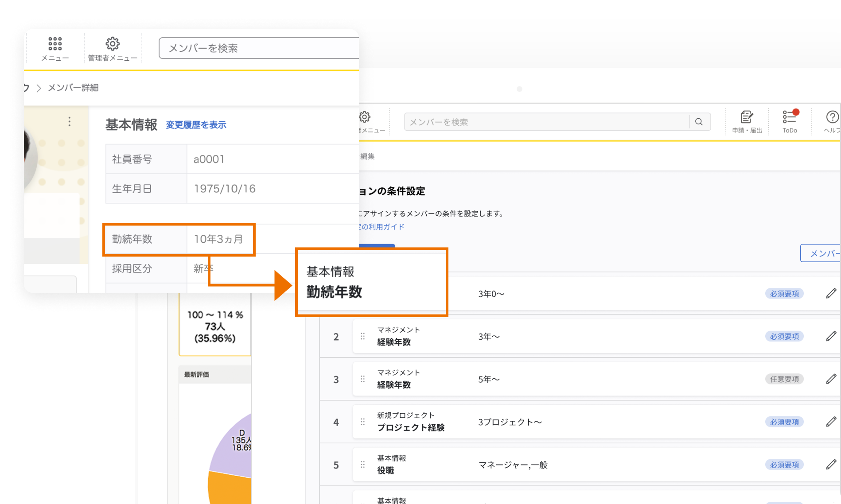Viewport: 841px width, 504px height.
Task: Click the 基本情報 heading in member detail
Action: [x=131, y=125]
